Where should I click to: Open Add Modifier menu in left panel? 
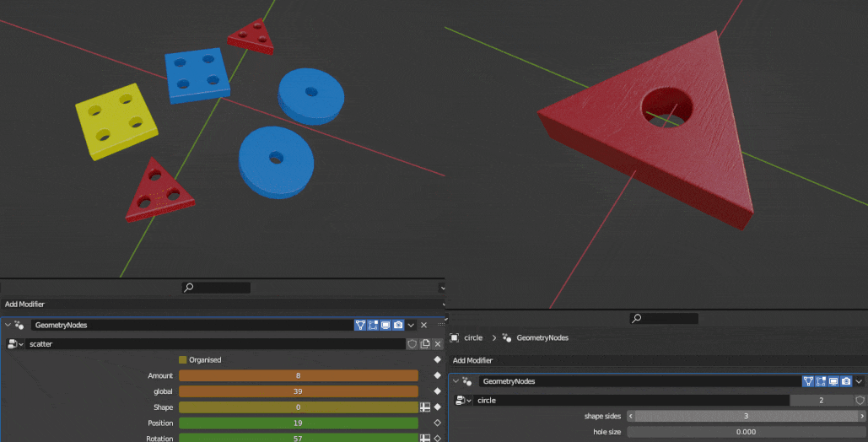click(223, 304)
